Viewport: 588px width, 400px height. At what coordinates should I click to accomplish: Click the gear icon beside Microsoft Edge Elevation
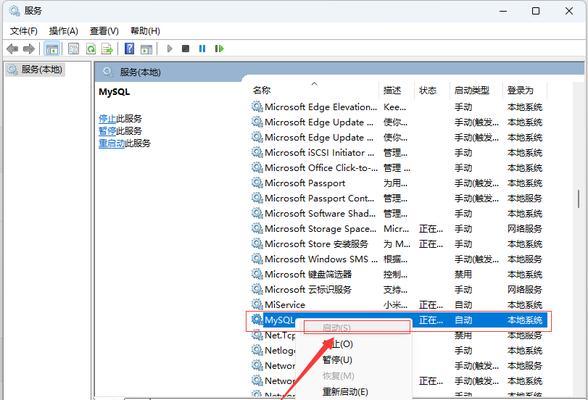pyautogui.click(x=257, y=107)
